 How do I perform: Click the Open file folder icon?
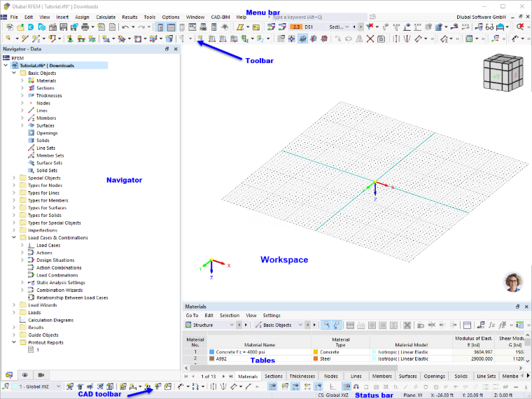point(20,27)
